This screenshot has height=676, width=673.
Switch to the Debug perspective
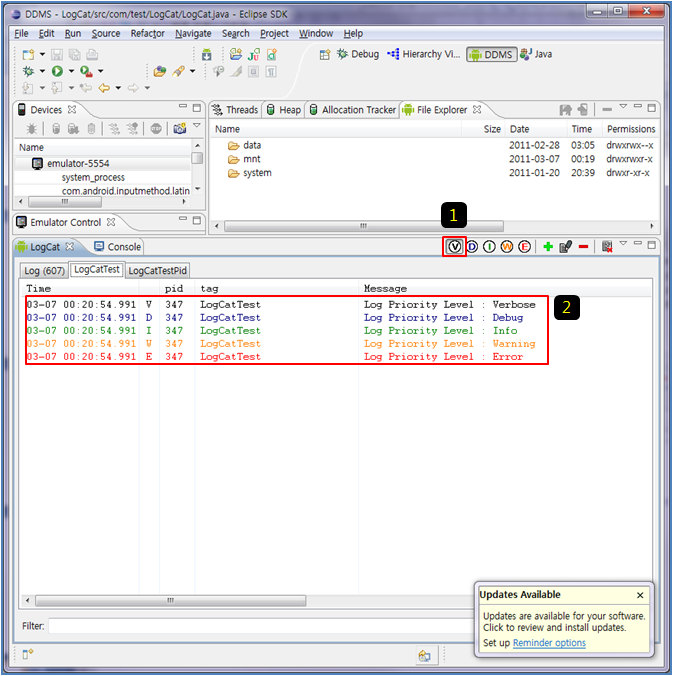[358, 54]
